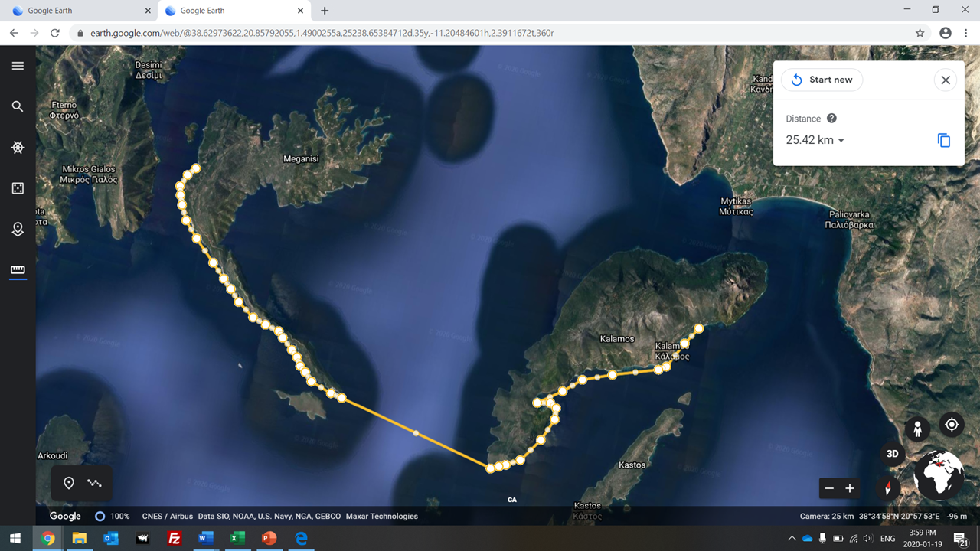Click the Kastos island label
This screenshot has height=551, width=980.
(x=632, y=465)
